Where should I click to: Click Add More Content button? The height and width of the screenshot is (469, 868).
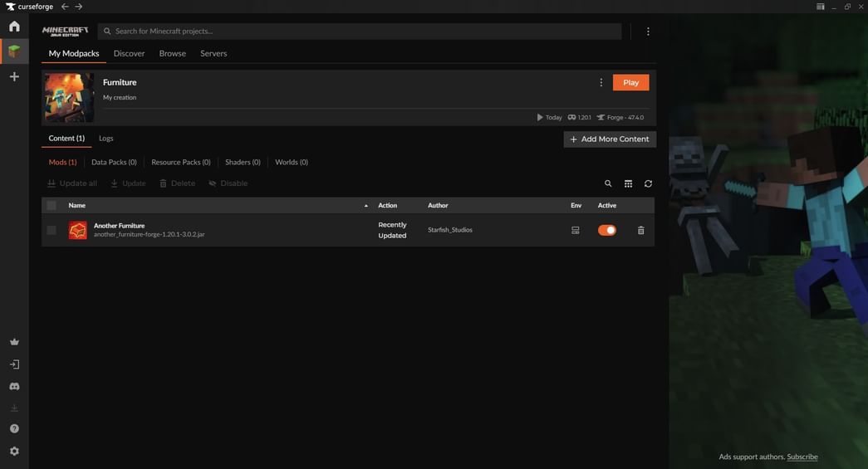(x=610, y=139)
